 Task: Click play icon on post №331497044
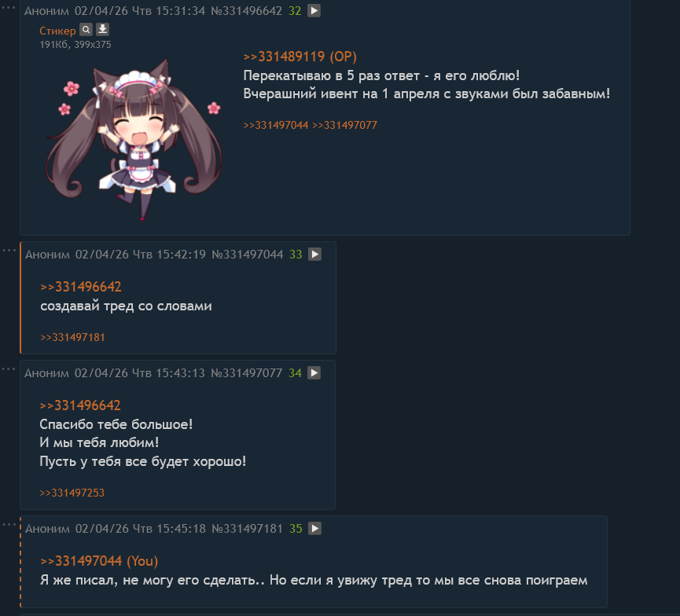pos(315,254)
